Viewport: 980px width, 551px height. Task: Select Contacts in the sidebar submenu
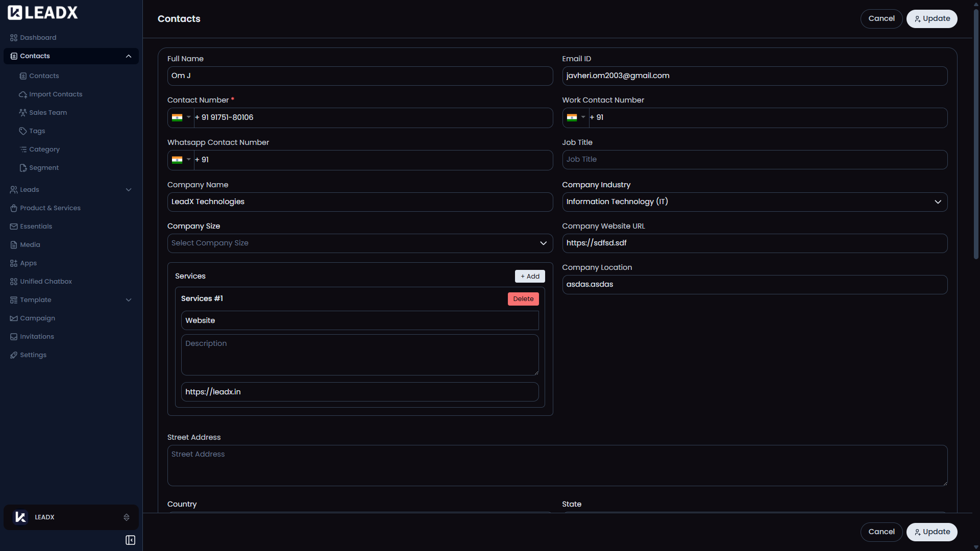tap(44, 76)
